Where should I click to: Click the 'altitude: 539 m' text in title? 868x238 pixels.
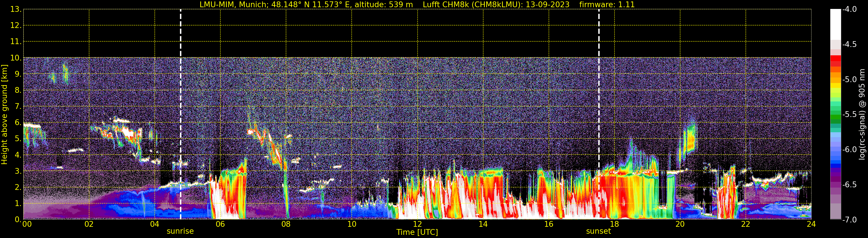click(x=383, y=5)
